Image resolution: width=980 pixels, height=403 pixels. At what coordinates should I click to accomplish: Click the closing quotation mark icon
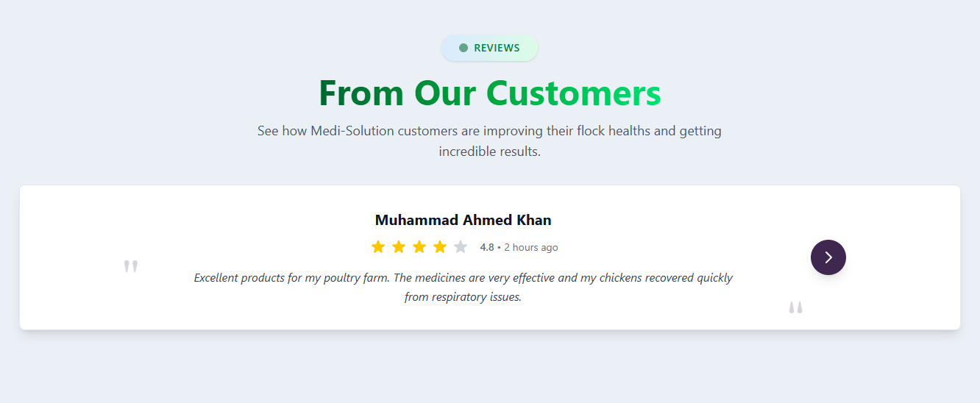click(x=795, y=307)
